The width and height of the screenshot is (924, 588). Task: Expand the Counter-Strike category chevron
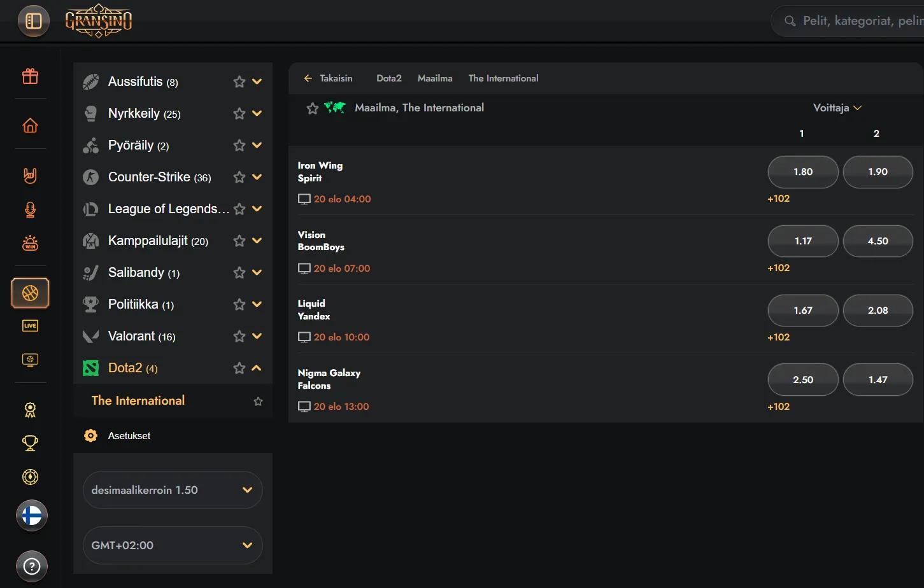point(257,177)
